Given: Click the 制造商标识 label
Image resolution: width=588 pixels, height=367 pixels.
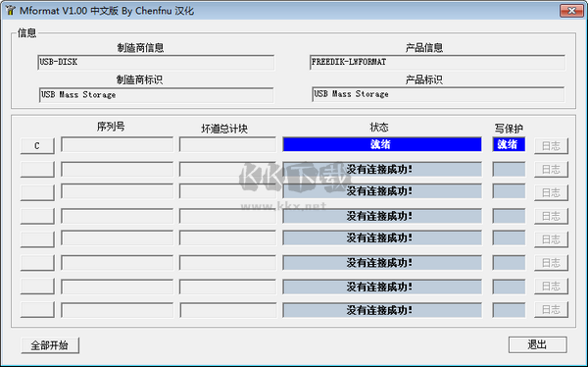Looking at the screenshot, I should [139, 79].
